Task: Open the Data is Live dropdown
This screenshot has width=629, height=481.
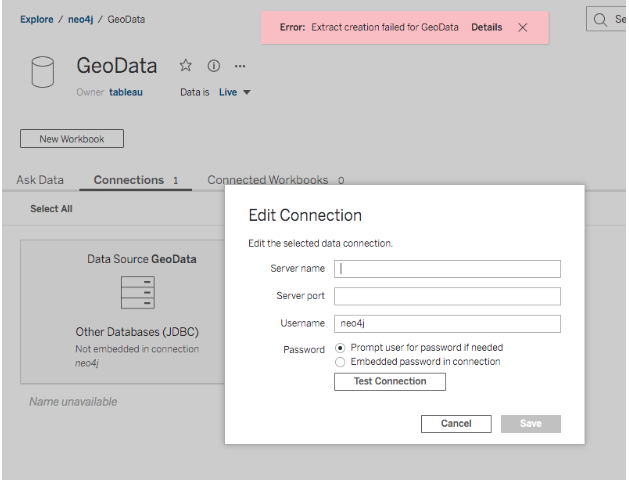Action: [235, 92]
